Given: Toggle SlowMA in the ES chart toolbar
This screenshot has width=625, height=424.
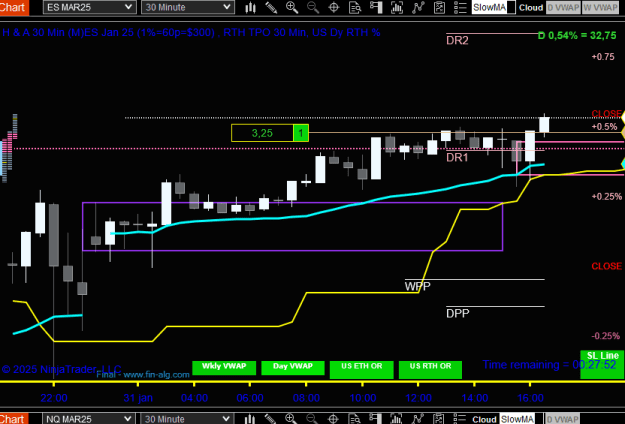Looking at the screenshot, I should pos(493,8).
